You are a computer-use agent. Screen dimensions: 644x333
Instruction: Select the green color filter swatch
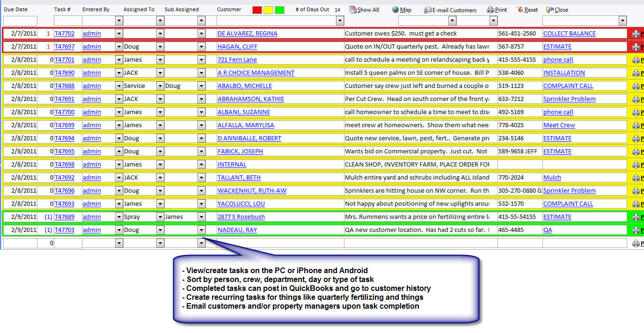click(x=279, y=10)
